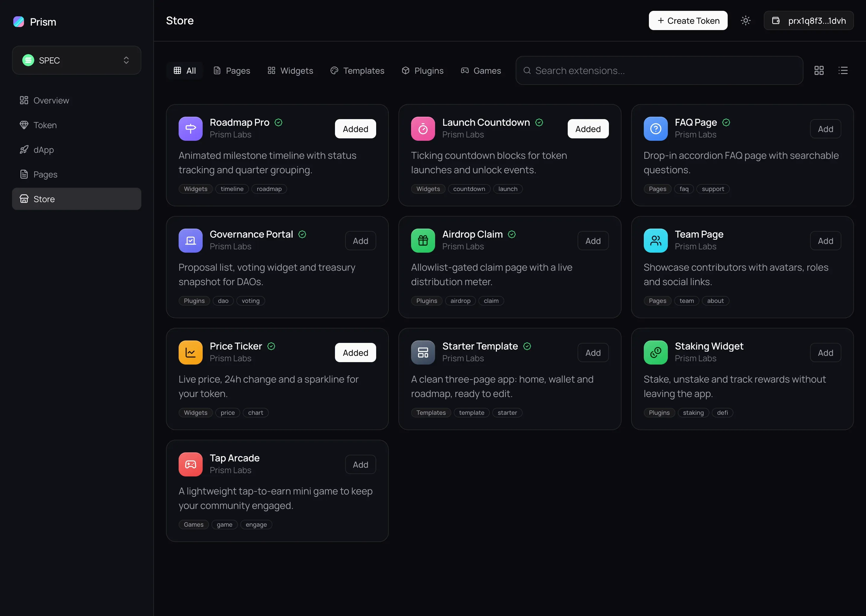Add the Team Page extension

pyautogui.click(x=826, y=241)
